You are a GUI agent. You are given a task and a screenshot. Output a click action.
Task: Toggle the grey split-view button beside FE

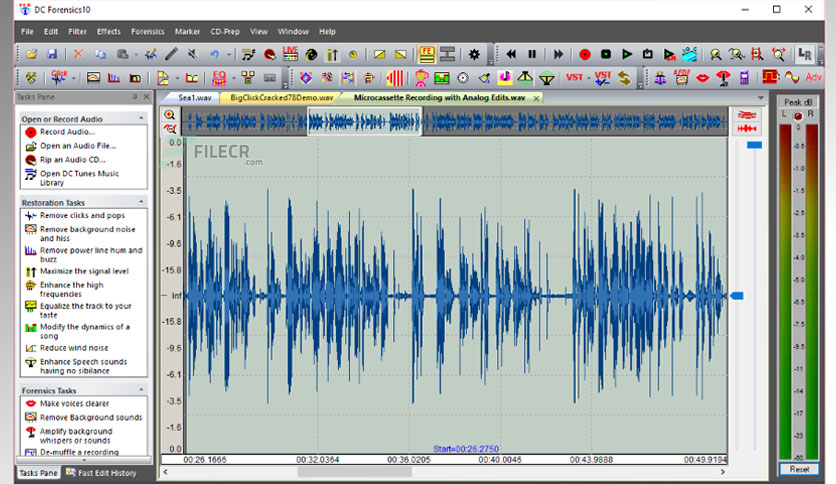pos(447,54)
